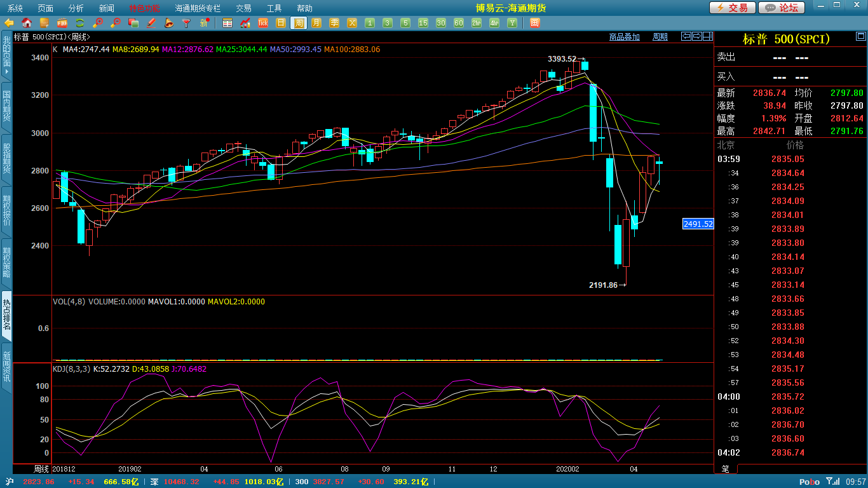Open the 新 news icon
Image resolution: width=868 pixels, height=488 pixels.
coord(205,23)
